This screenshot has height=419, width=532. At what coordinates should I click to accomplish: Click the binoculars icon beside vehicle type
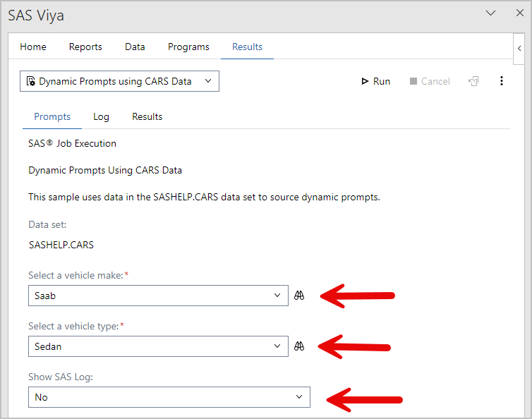(x=299, y=346)
